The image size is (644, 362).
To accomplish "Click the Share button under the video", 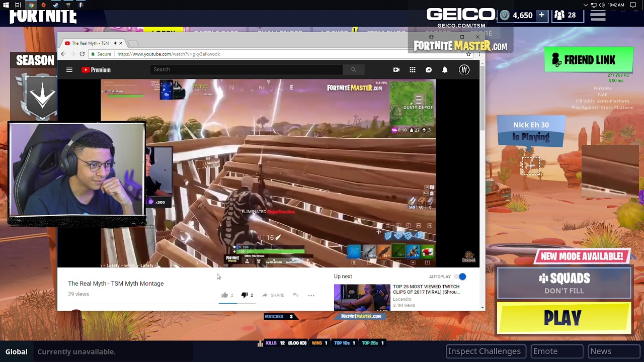I will [x=273, y=295].
